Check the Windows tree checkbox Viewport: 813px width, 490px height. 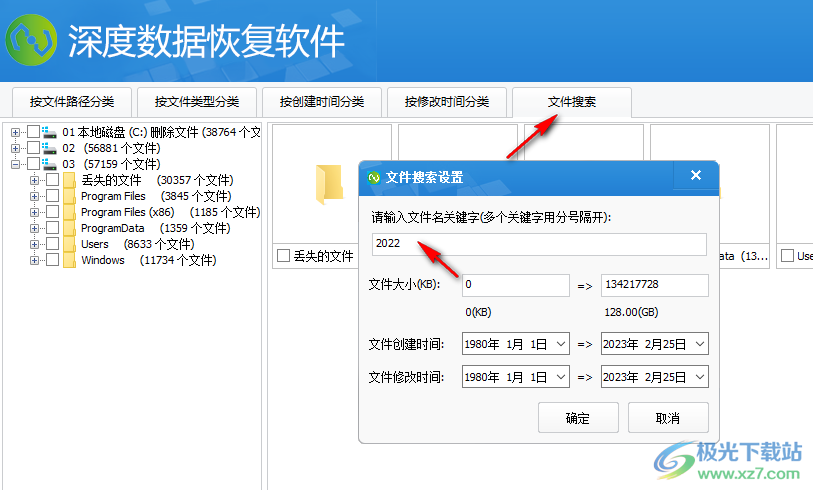point(52,260)
